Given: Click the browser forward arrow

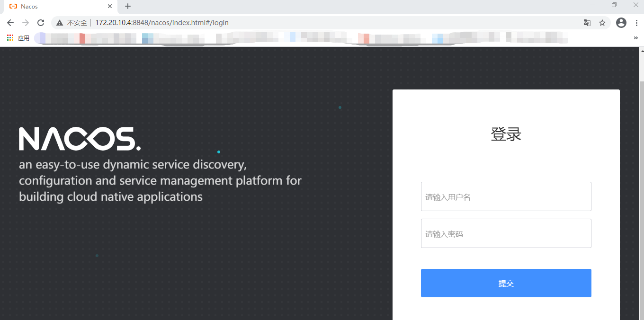Looking at the screenshot, I should point(26,23).
